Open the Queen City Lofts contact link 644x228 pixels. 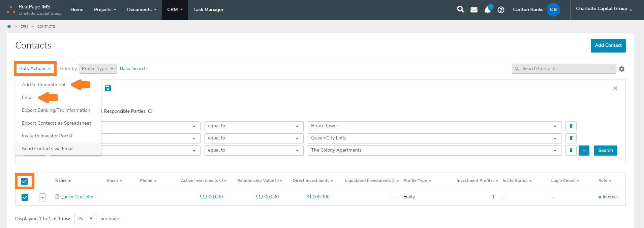[x=76, y=197]
